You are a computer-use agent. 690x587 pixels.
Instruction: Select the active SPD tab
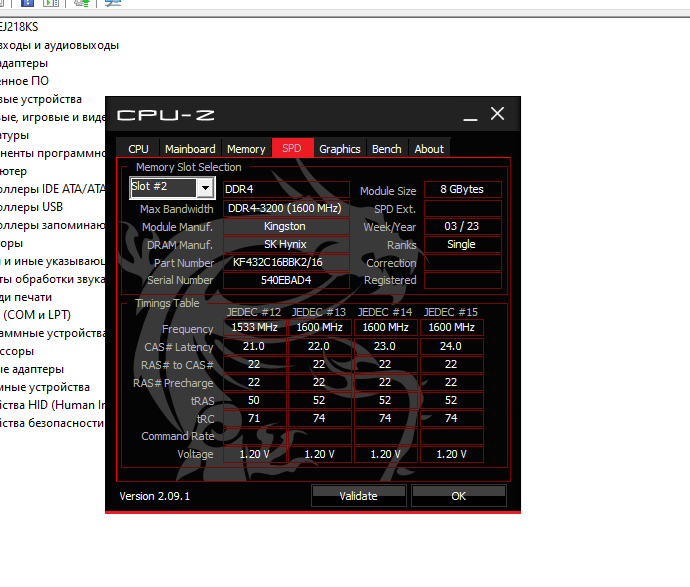pos(292,148)
